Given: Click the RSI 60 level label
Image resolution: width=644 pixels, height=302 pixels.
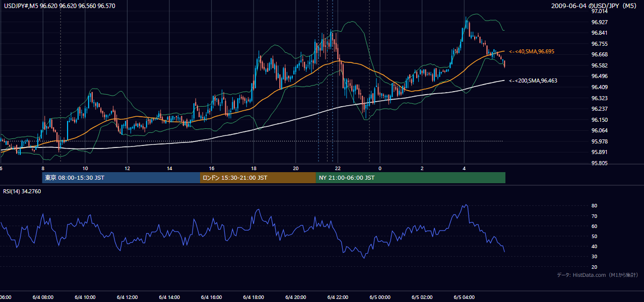Looking at the screenshot, I should tap(595, 226).
